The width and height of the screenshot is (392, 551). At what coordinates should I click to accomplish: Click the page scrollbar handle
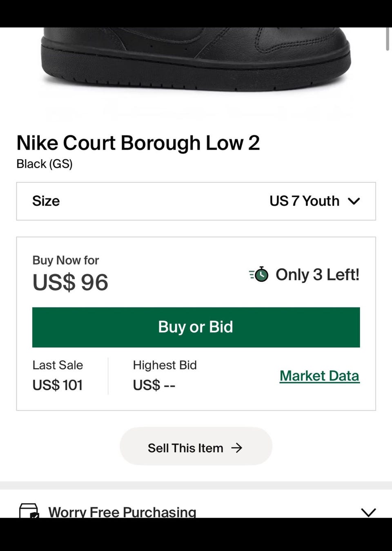tap(387, 39)
